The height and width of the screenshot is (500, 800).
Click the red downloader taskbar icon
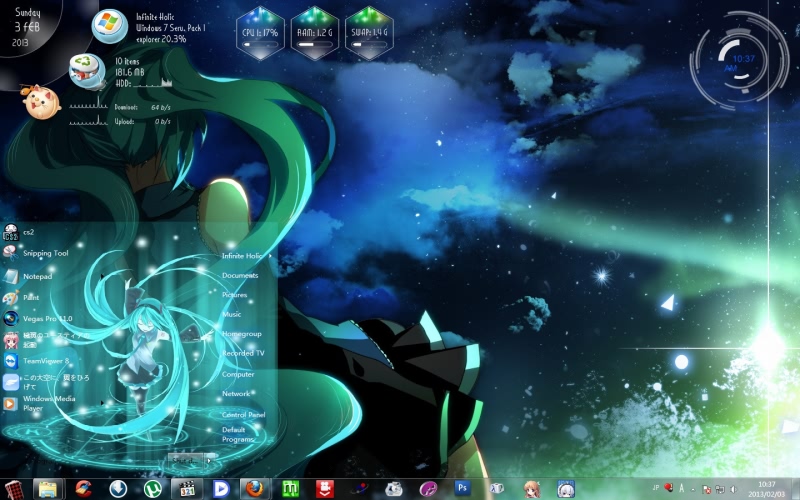(x=324, y=489)
